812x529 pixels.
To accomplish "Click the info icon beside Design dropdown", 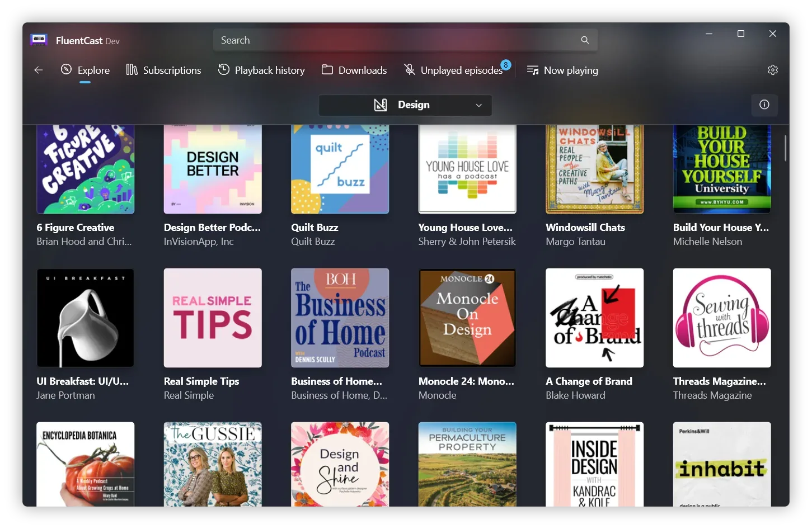I will [764, 105].
